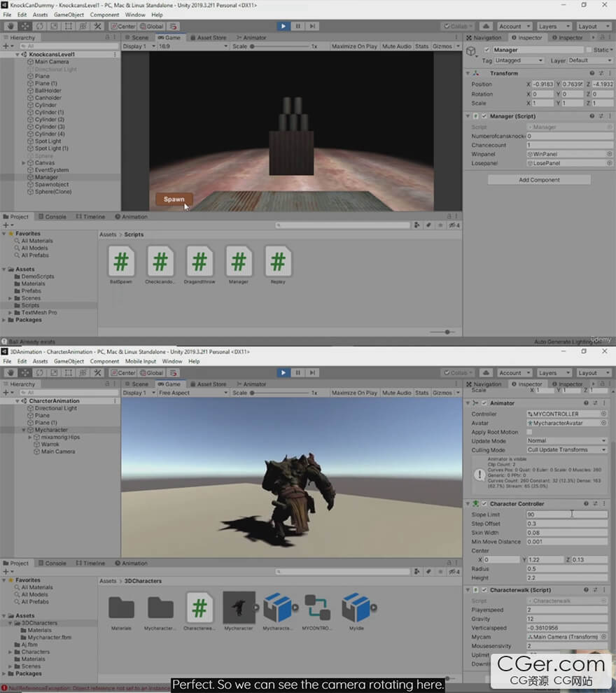Select the MYCONTROLLER animator controller asset
Screen dimensions: 616x693
[317, 611]
